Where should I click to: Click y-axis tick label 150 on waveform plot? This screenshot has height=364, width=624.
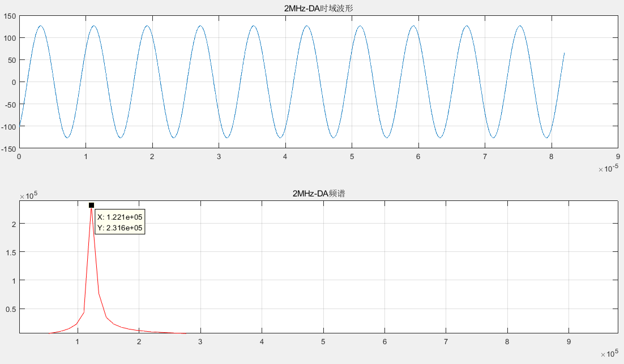click(10, 16)
